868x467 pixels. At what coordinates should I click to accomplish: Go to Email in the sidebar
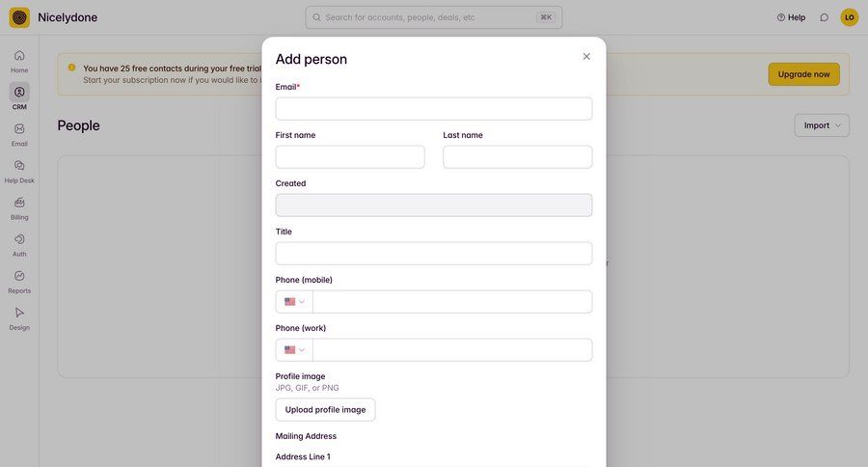[19, 135]
